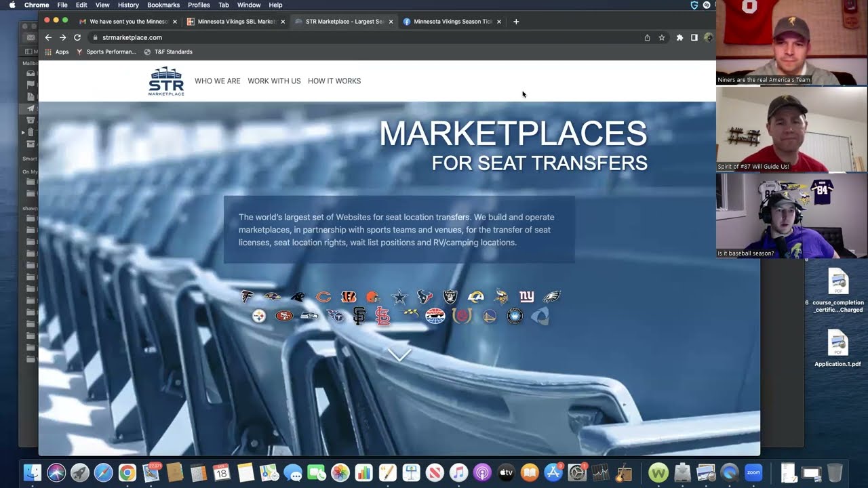Bookmark this page with the star icon
868x488 pixels.
pyautogui.click(x=662, y=38)
